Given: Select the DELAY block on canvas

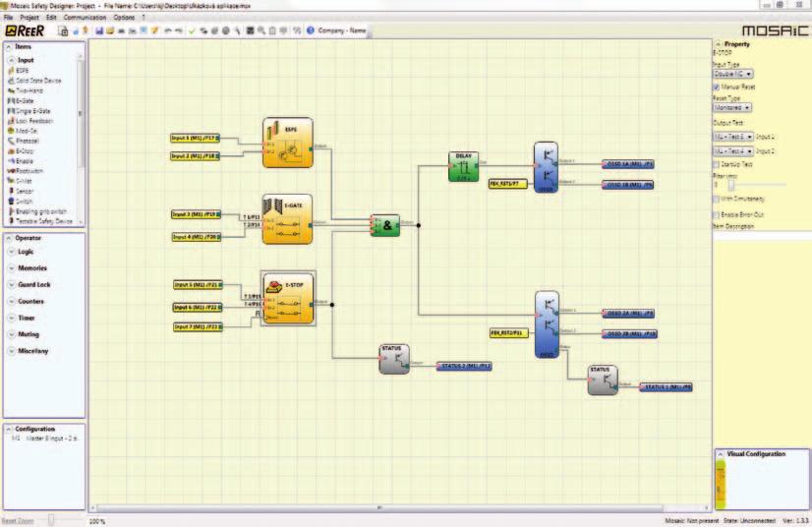Looking at the screenshot, I should click(x=463, y=166).
